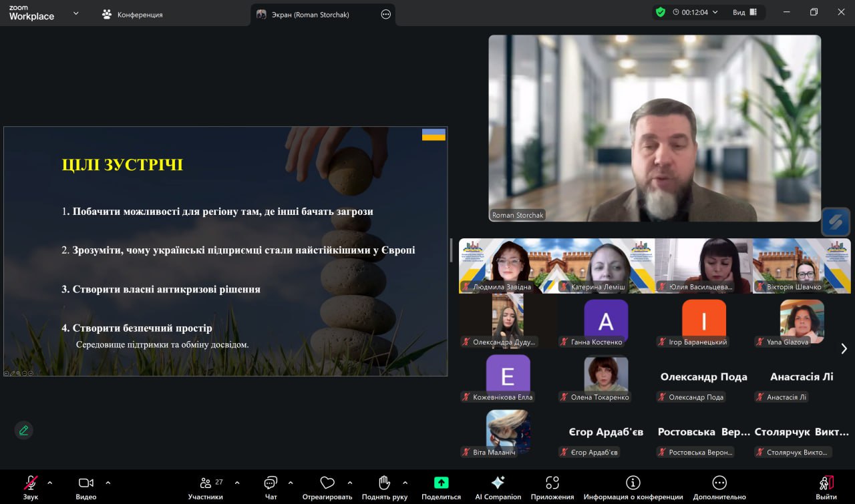Click the green encryption shield icon

661,12
